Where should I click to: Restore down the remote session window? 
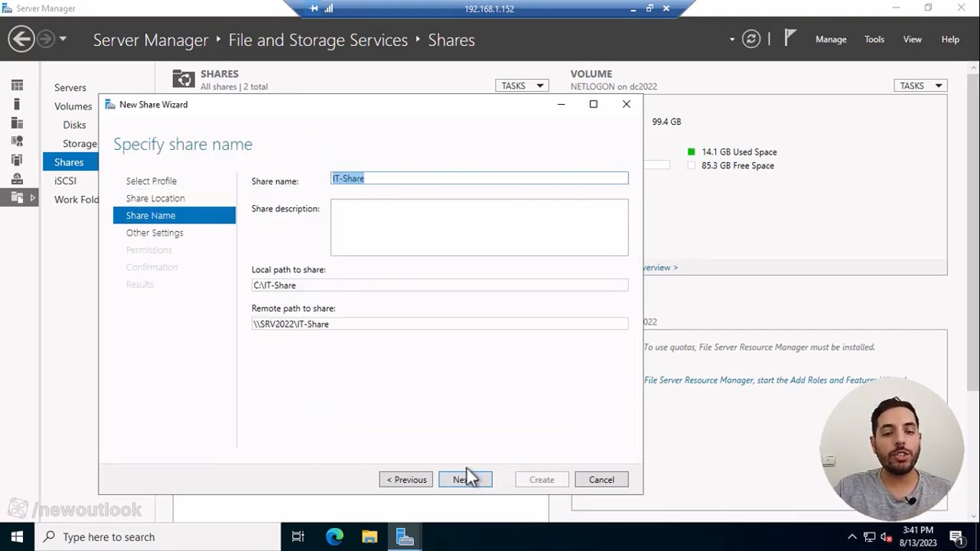point(650,9)
